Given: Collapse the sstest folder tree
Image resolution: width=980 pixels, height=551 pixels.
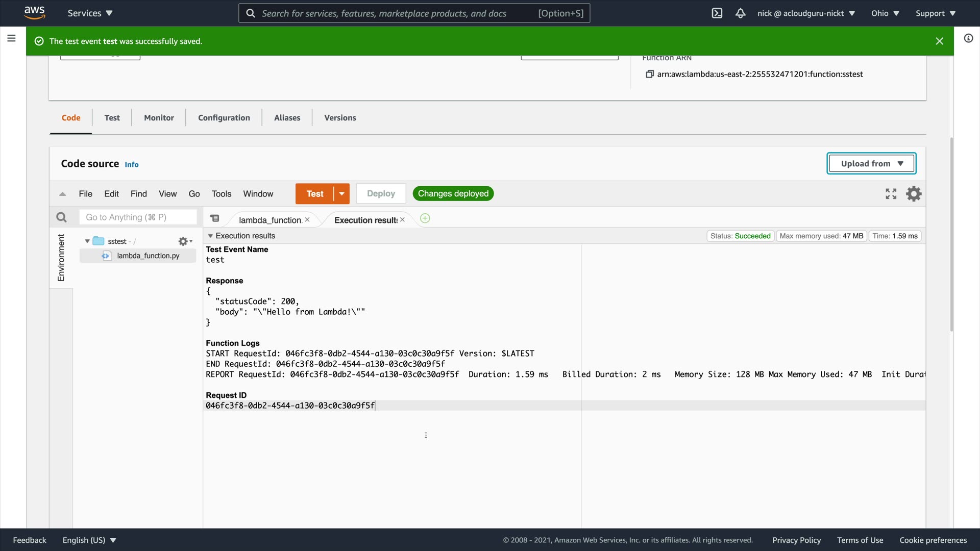Looking at the screenshot, I should pos(87,241).
